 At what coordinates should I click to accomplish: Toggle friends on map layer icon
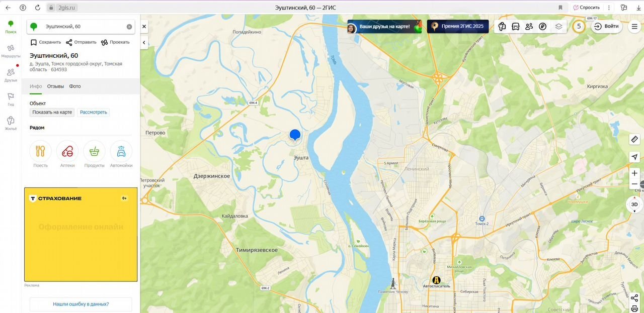tap(529, 27)
